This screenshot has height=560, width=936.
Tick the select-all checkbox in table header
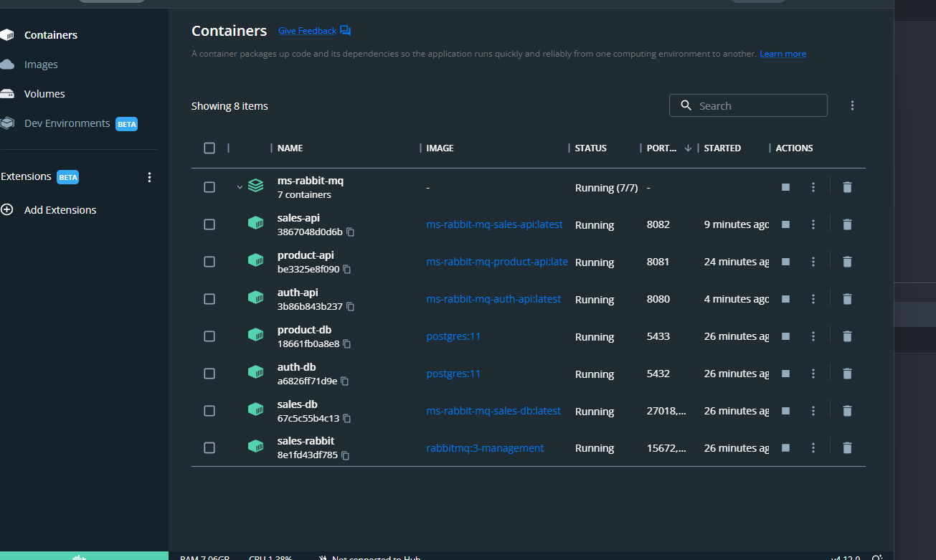[x=209, y=148]
